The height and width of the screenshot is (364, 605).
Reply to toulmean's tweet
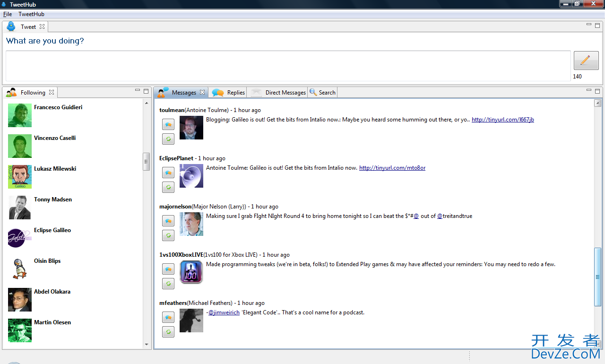[x=168, y=124]
